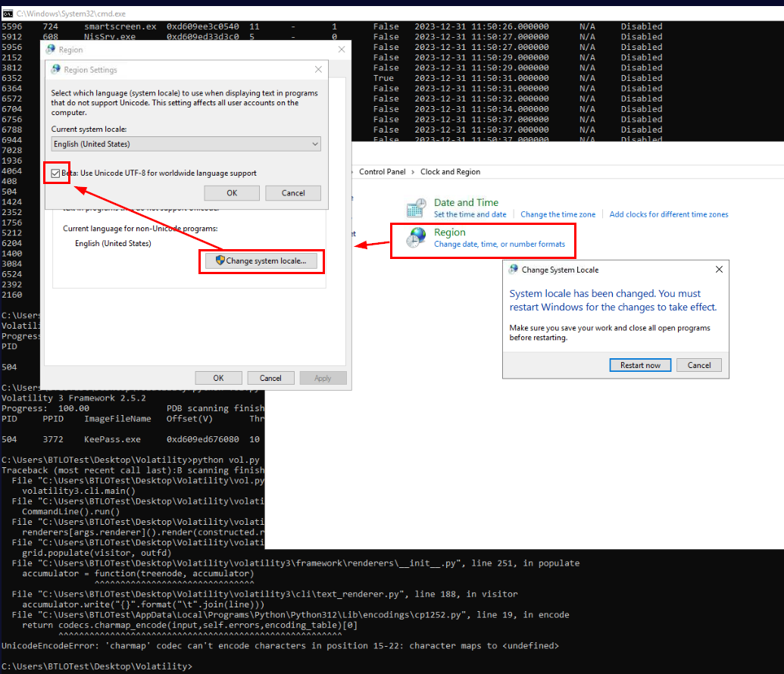Click the Change System Locale title icon
This screenshot has width=784, height=674.
(x=514, y=270)
